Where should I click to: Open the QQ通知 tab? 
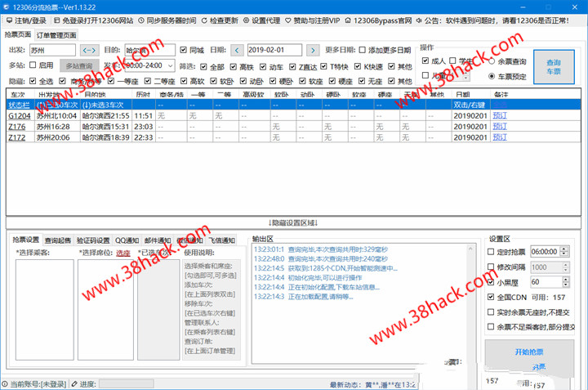(127, 240)
